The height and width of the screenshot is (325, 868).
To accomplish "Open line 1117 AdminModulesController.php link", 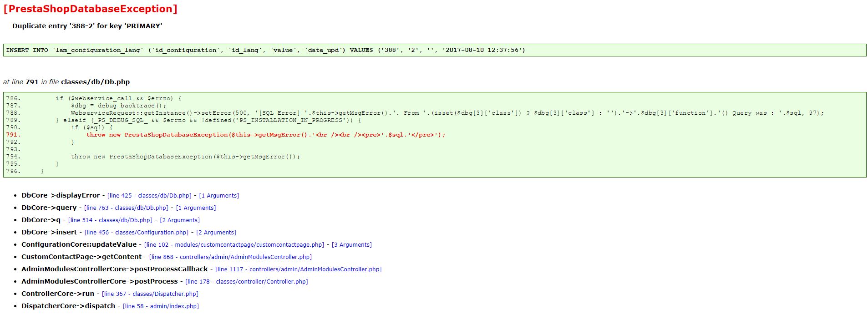I will point(298,269).
